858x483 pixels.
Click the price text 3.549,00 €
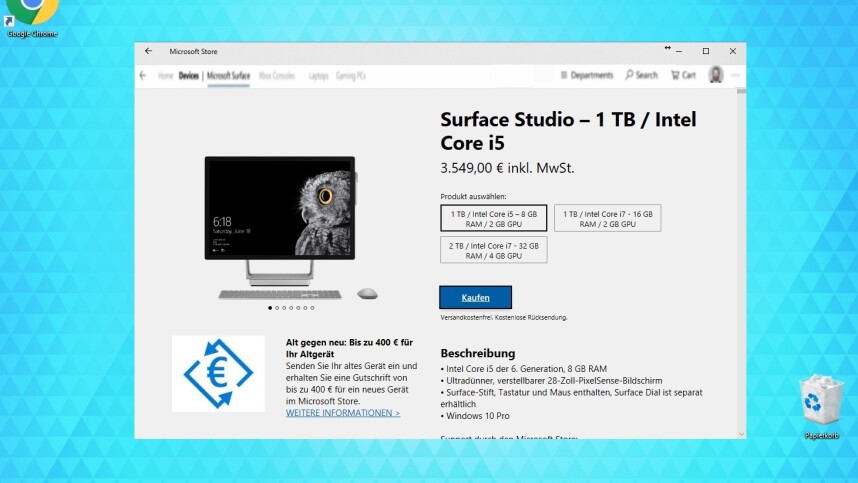point(472,168)
